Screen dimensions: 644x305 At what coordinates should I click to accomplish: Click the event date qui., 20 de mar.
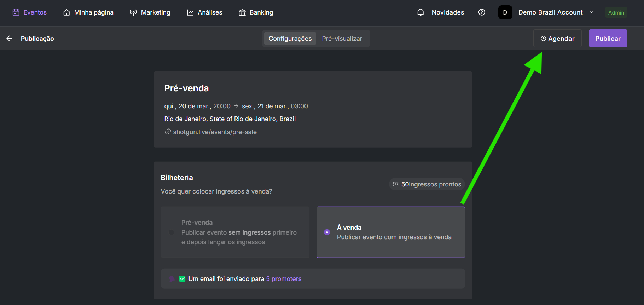pyautogui.click(x=187, y=106)
